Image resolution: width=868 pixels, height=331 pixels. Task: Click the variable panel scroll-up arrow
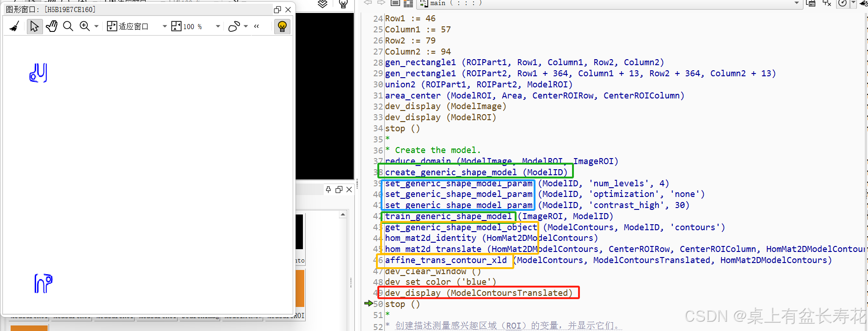tap(343, 215)
